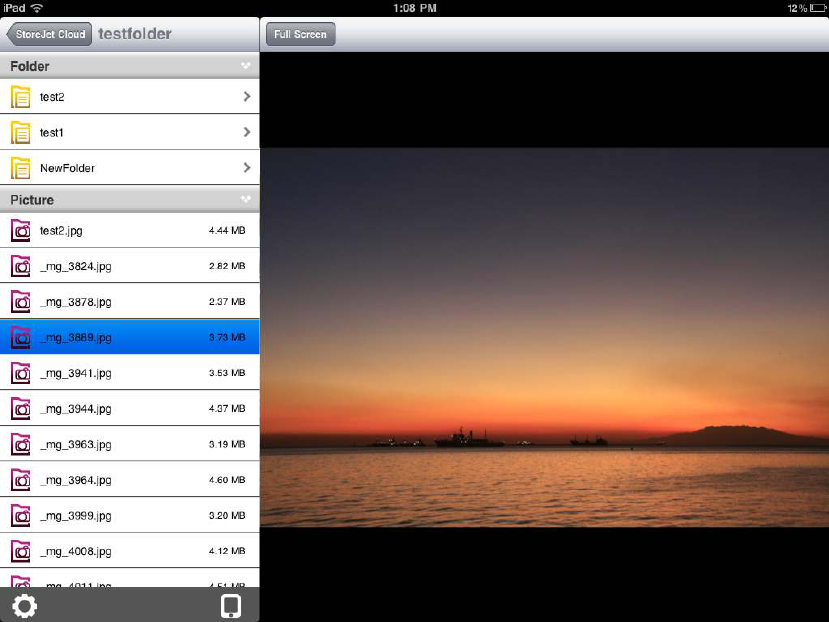Click the test1 folder icon
829x622 pixels.
(x=21, y=132)
